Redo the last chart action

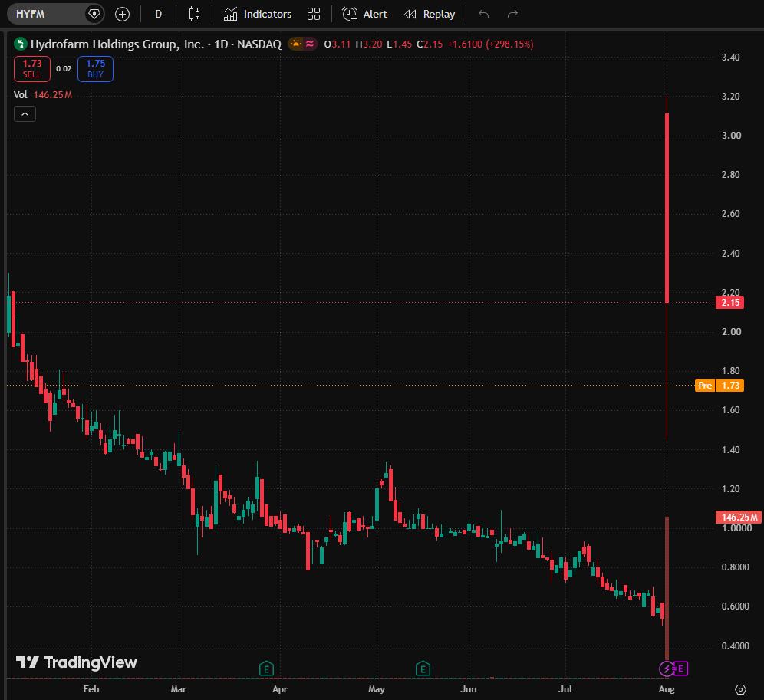tap(512, 14)
